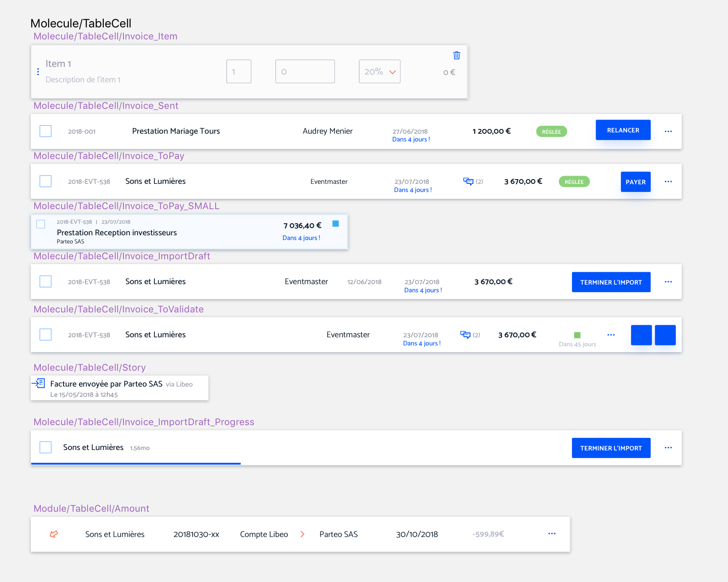Click the price input field showing 0

(305, 72)
